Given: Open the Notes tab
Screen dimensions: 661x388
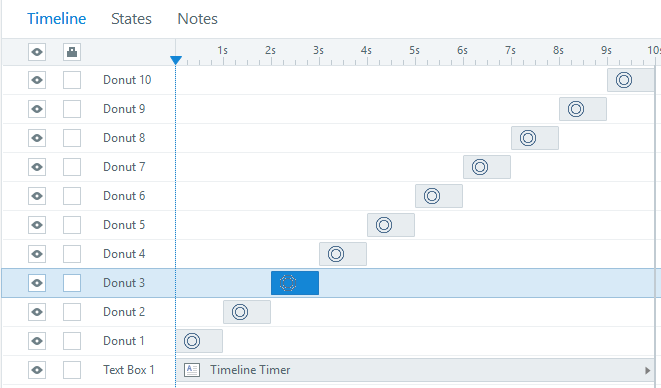Looking at the screenshot, I should point(197,19).
